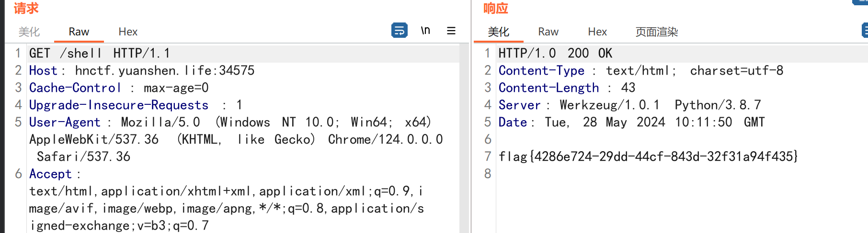Click the Host header name in request
The width and height of the screenshot is (868, 233).
click(x=43, y=71)
